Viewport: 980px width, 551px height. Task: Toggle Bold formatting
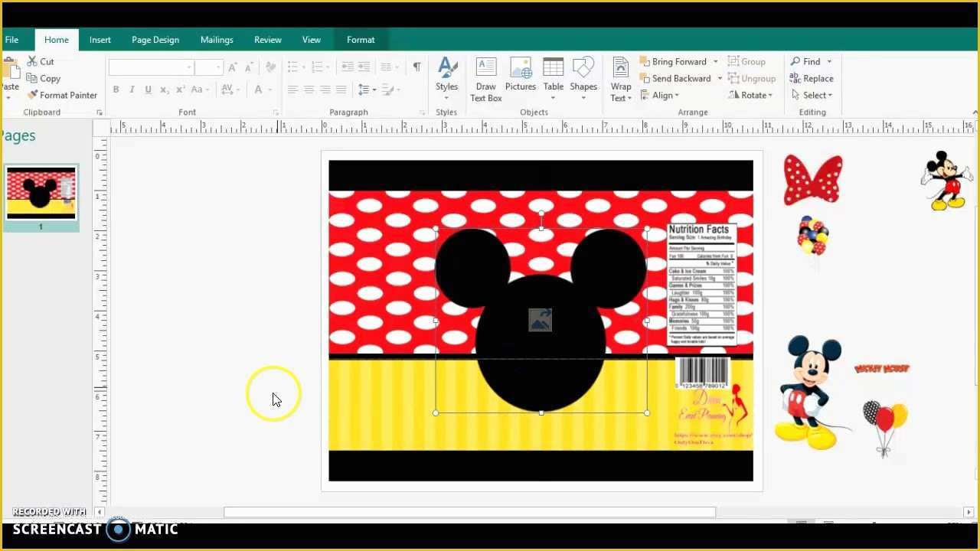coord(116,90)
